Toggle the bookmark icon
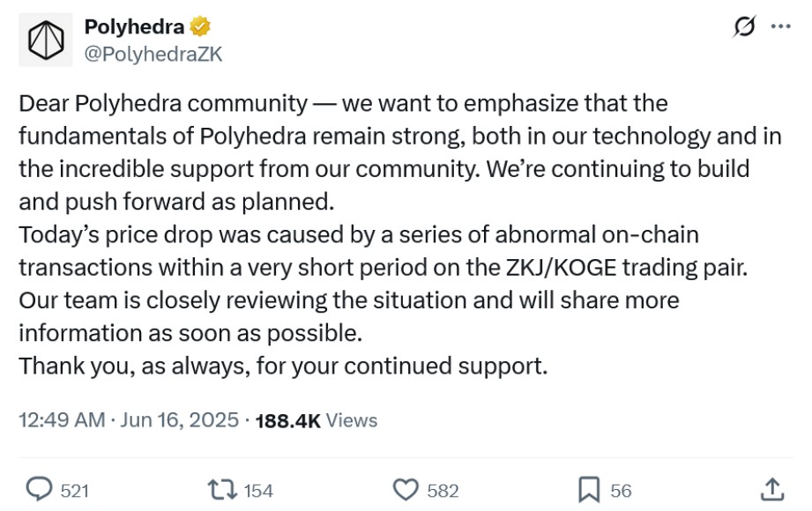The image size is (812, 511). click(x=589, y=490)
